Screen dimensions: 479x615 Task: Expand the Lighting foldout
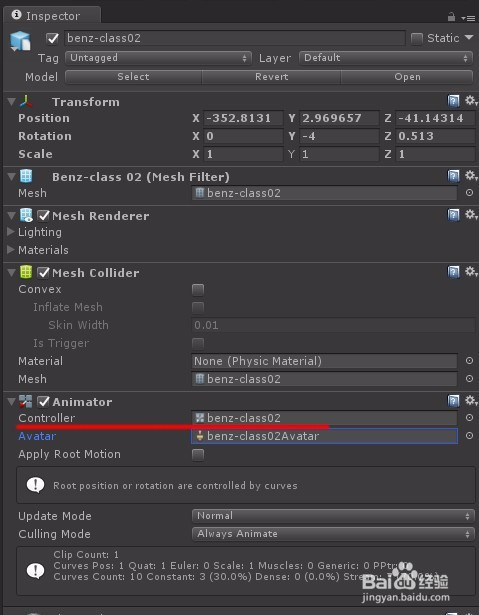click(11, 232)
